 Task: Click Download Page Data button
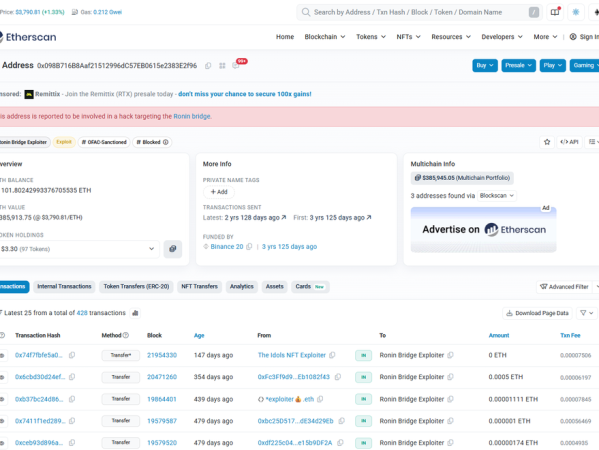point(537,313)
